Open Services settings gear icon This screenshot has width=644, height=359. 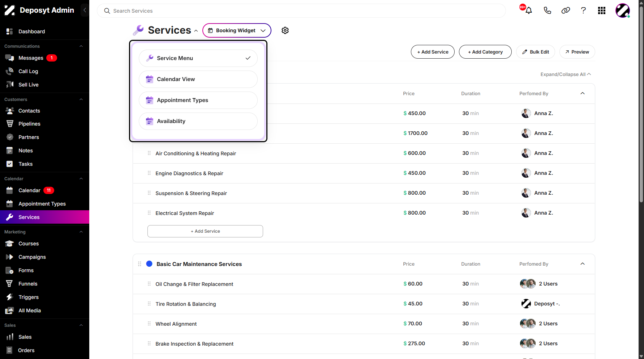(x=285, y=30)
